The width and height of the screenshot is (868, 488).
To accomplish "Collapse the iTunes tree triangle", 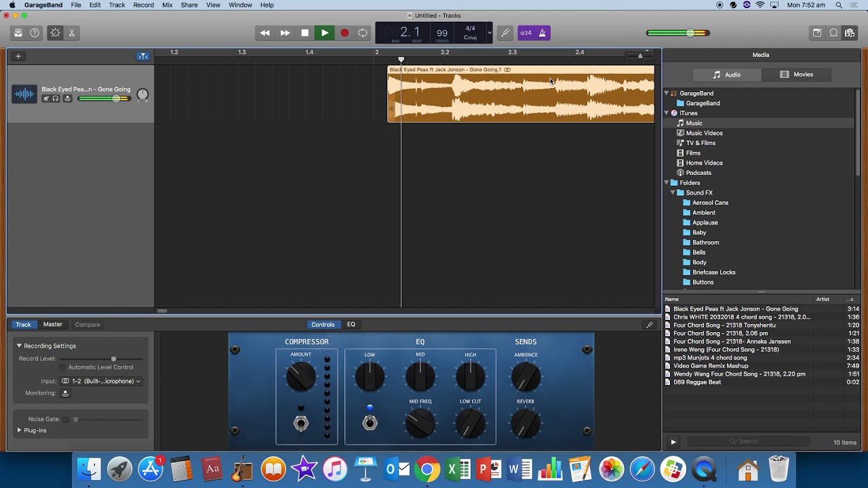I will pos(667,113).
